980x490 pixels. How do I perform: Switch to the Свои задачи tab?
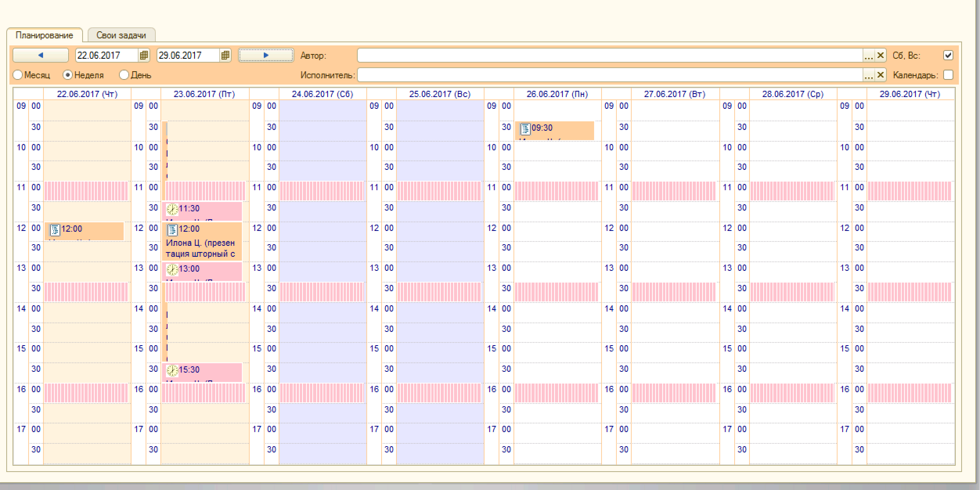click(121, 35)
